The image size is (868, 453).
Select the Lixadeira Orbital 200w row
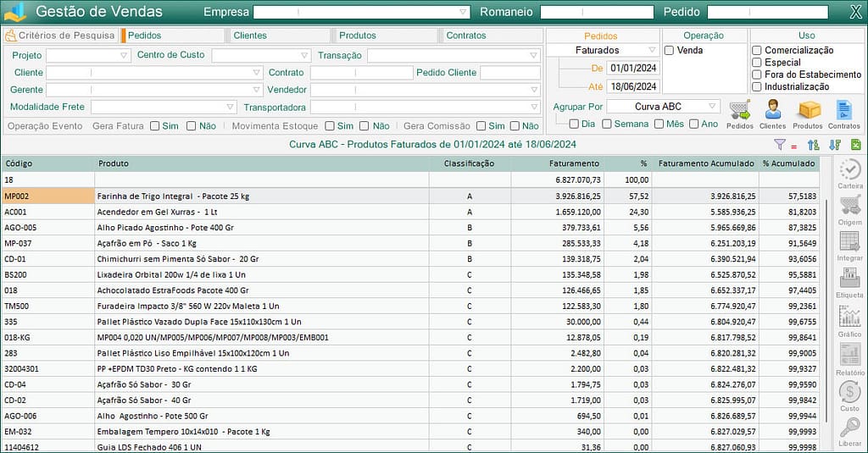(x=411, y=274)
